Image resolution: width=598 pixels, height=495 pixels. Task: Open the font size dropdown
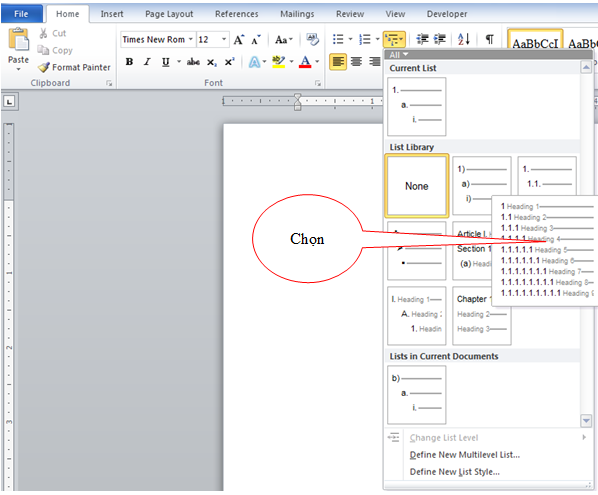[x=224, y=39]
